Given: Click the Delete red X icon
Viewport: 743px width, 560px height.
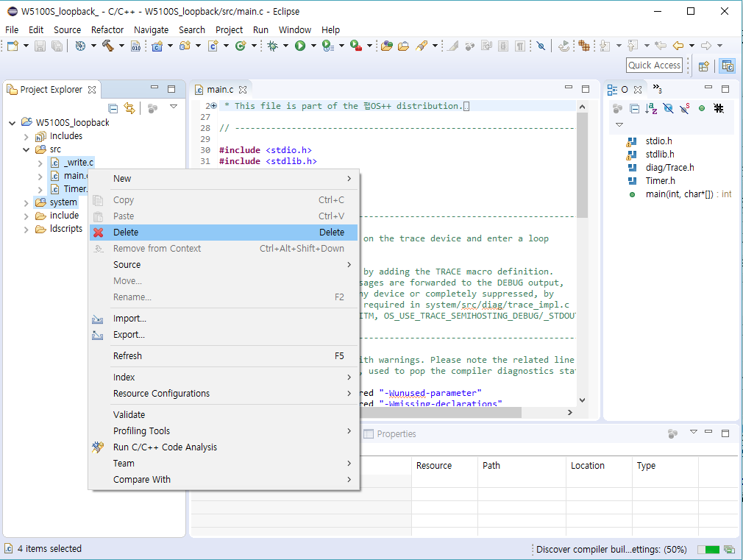Looking at the screenshot, I should click(x=98, y=233).
